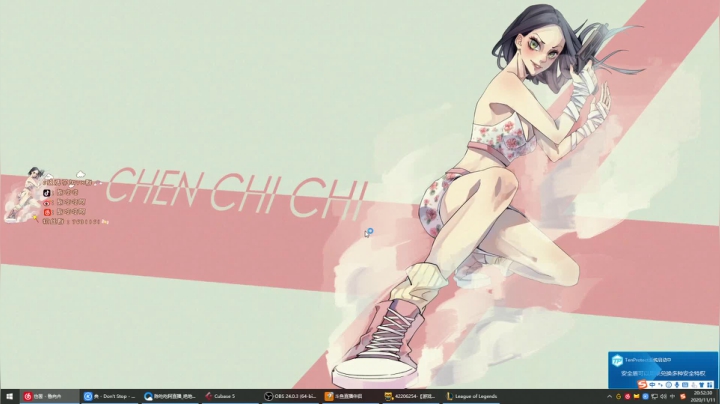Click the skin shirt icon on Sogou bar

[x=702, y=385]
